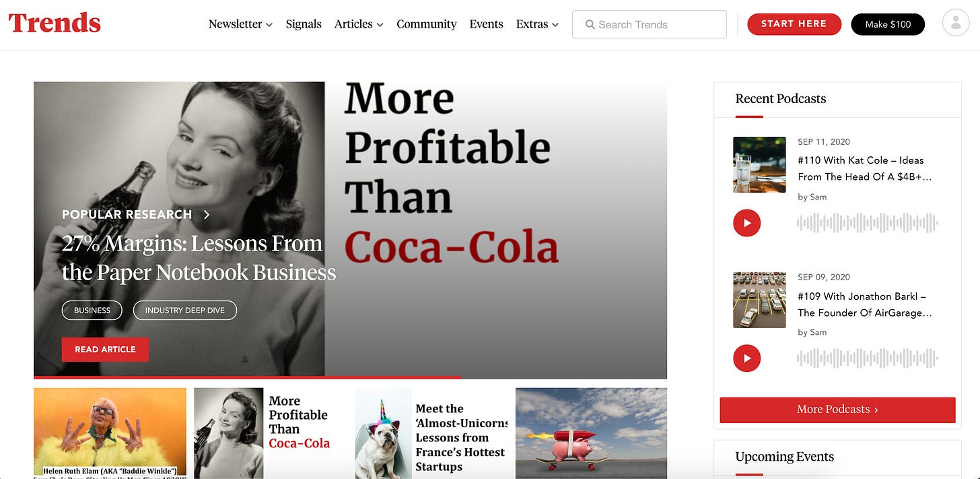Click the Trends logo
980x479 pixels.
coord(55,23)
